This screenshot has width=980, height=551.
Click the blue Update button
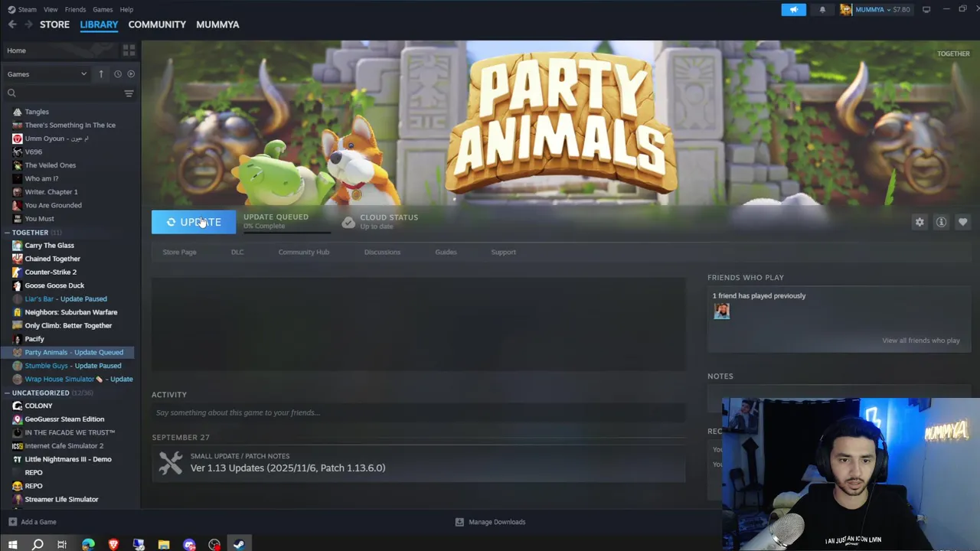click(x=194, y=222)
